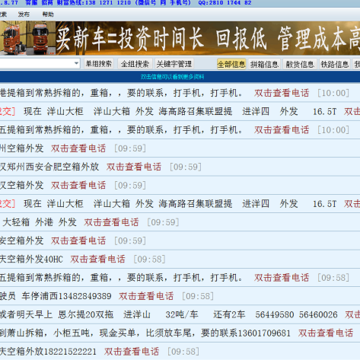Click 双击查看电话 on 空箱外放18221522221 row
Screen dimensions: 360x360
[131, 351]
